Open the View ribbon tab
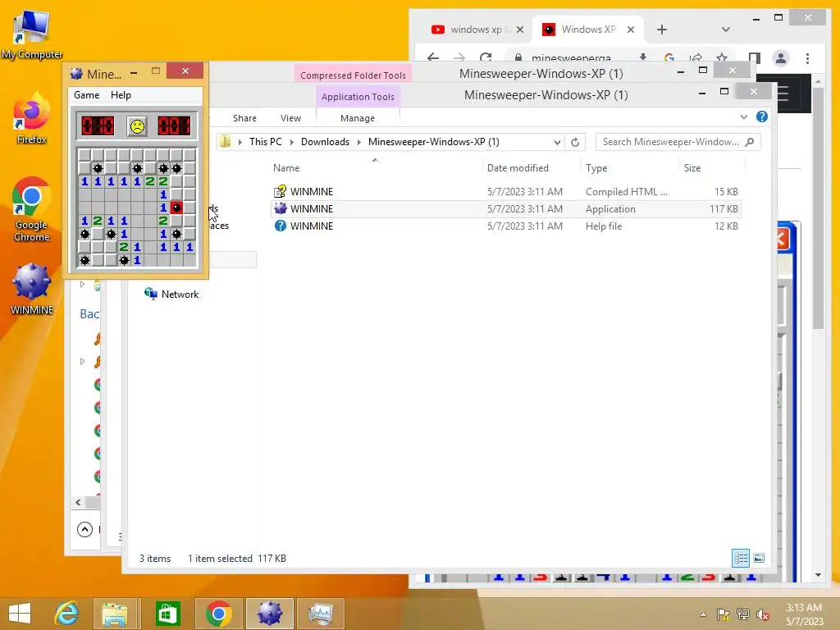840x630 pixels. 290,118
